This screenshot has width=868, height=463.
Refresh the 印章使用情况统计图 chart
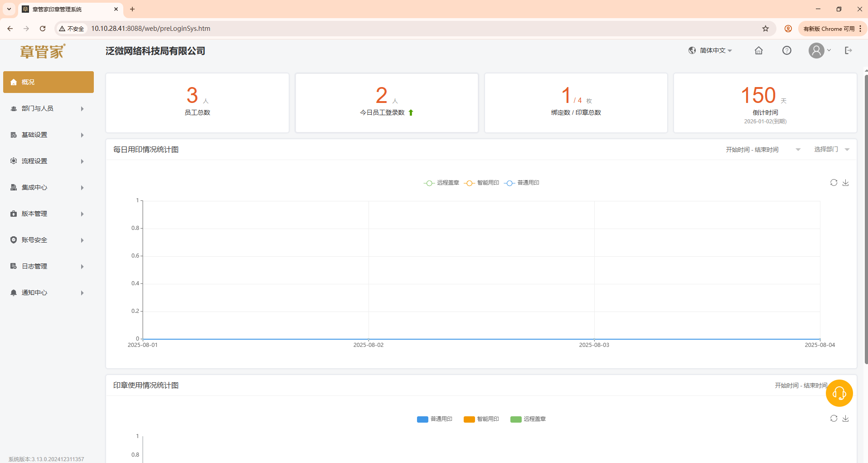click(x=834, y=418)
